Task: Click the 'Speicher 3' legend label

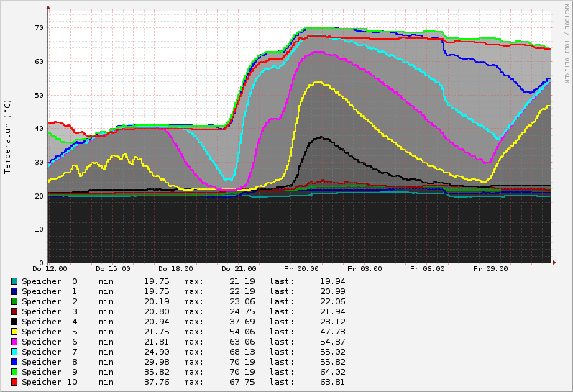Action: point(49,311)
